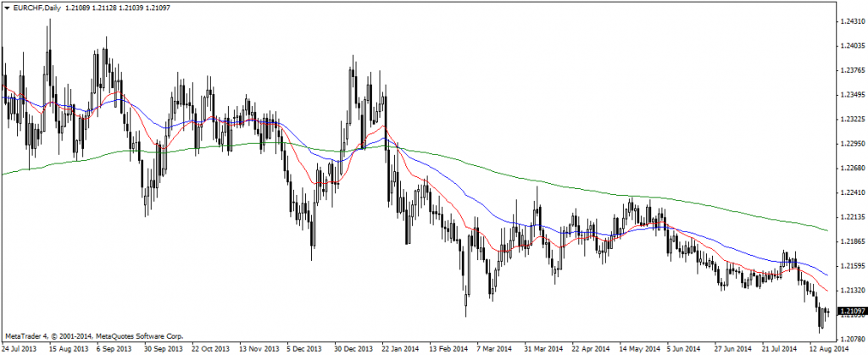
Task: Click the 1.20780 price level on axis
Action: (x=851, y=339)
